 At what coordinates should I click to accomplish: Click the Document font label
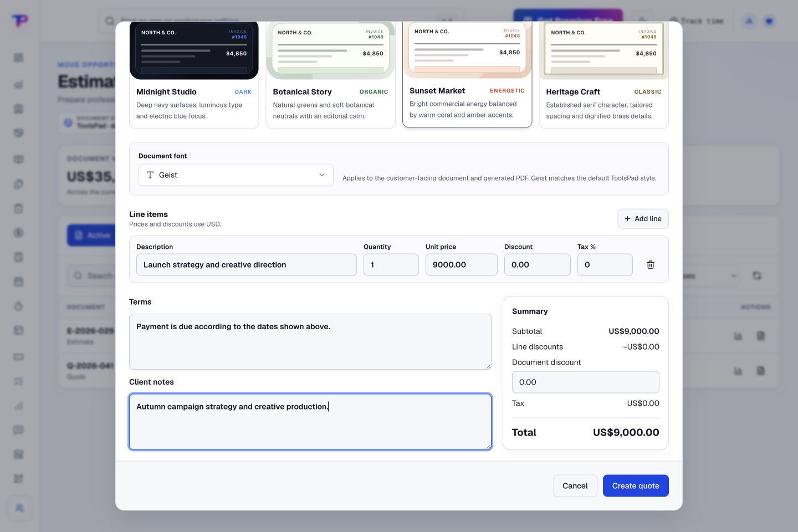(x=163, y=156)
